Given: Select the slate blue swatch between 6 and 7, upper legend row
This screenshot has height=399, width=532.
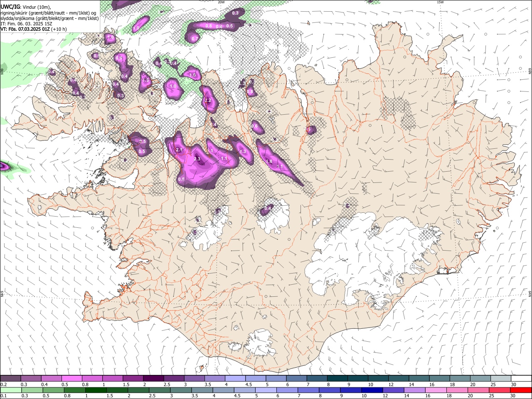Looking at the screenshot, I should click(x=296, y=378).
